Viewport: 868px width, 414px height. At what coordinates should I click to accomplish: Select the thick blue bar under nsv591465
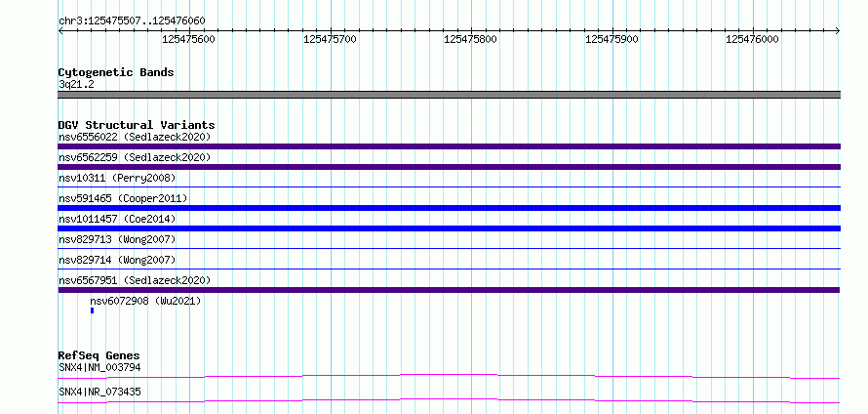(449, 208)
